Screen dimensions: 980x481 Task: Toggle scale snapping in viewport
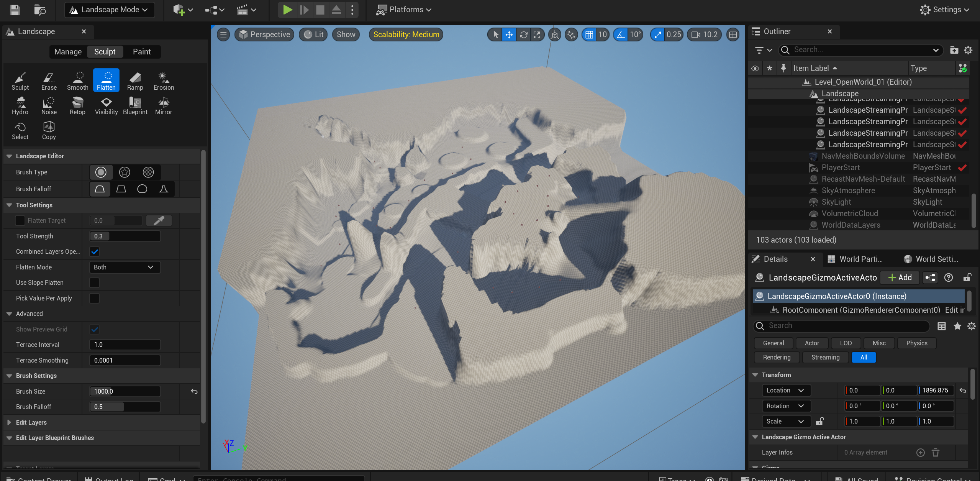coord(657,34)
